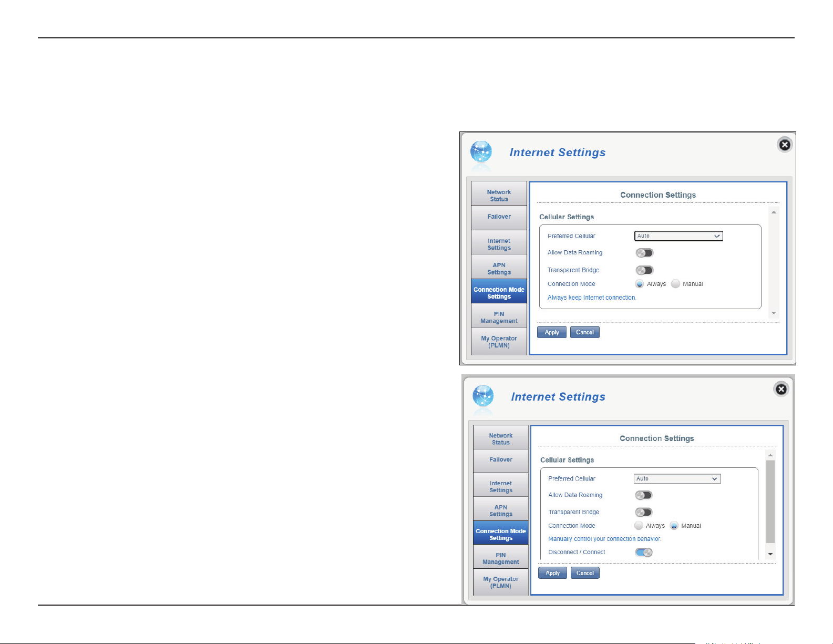
Task: Click Apply in the lower dialog
Action: click(x=552, y=573)
